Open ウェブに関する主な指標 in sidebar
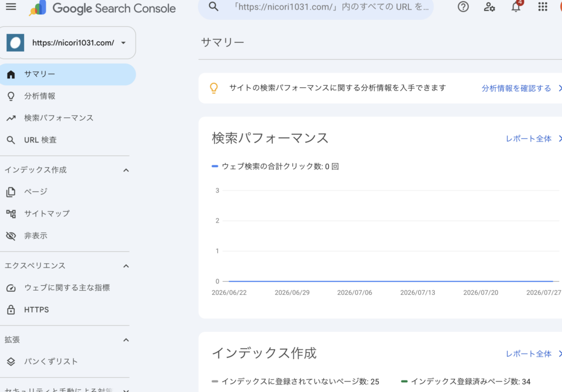This screenshot has height=392, width=562. 67,287
